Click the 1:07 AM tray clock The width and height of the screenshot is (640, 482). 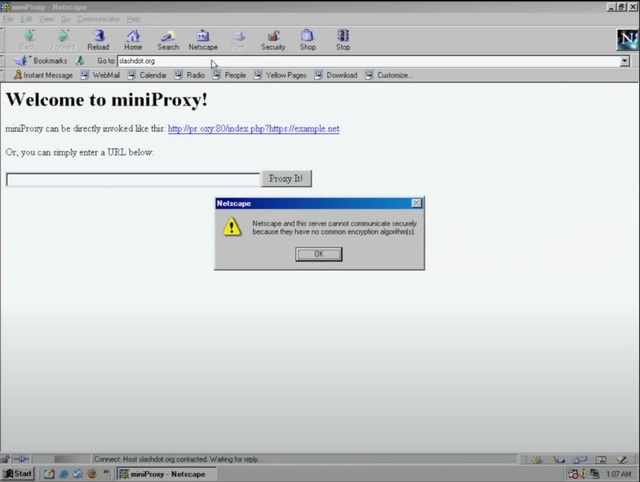(x=618, y=474)
